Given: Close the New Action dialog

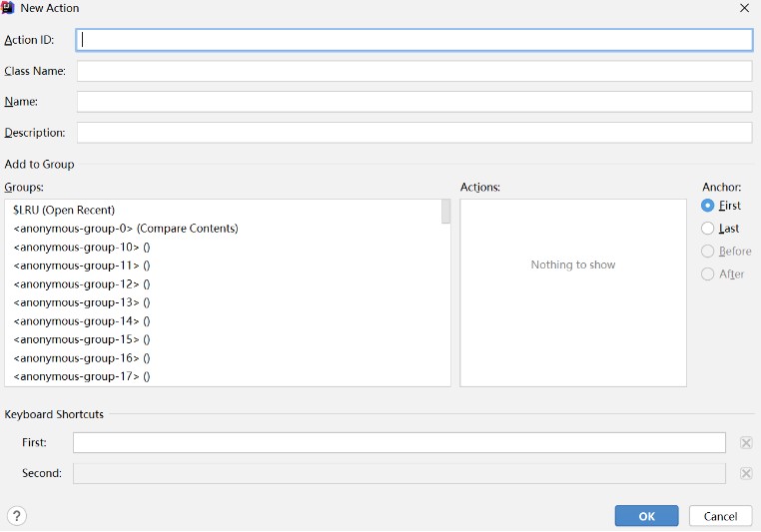Looking at the screenshot, I should pyautogui.click(x=744, y=8).
